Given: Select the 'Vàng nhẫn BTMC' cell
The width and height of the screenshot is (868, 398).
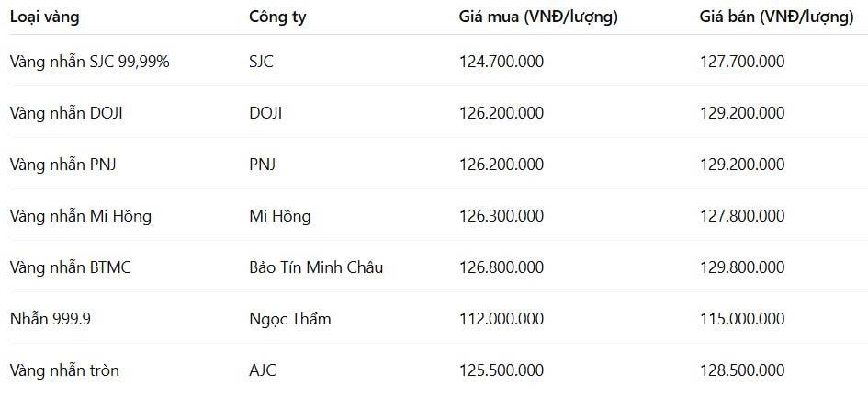Looking at the screenshot, I should tap(71, 267).
